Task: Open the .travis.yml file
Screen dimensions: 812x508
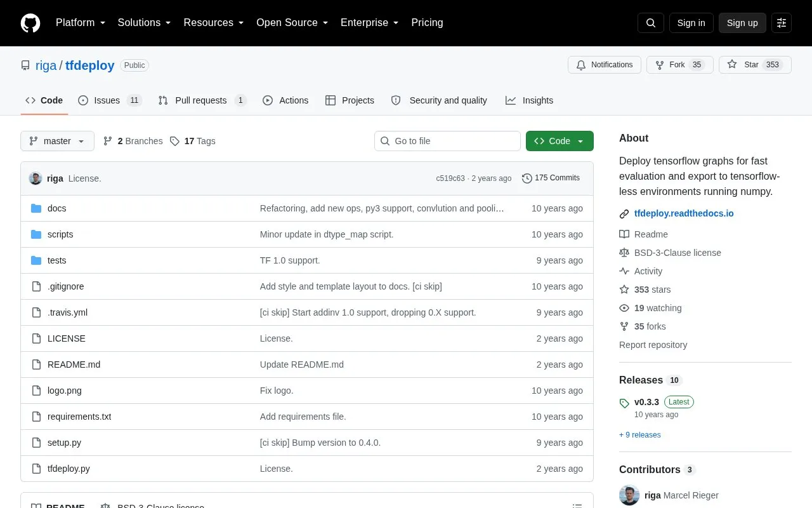Action: [67, 312]
